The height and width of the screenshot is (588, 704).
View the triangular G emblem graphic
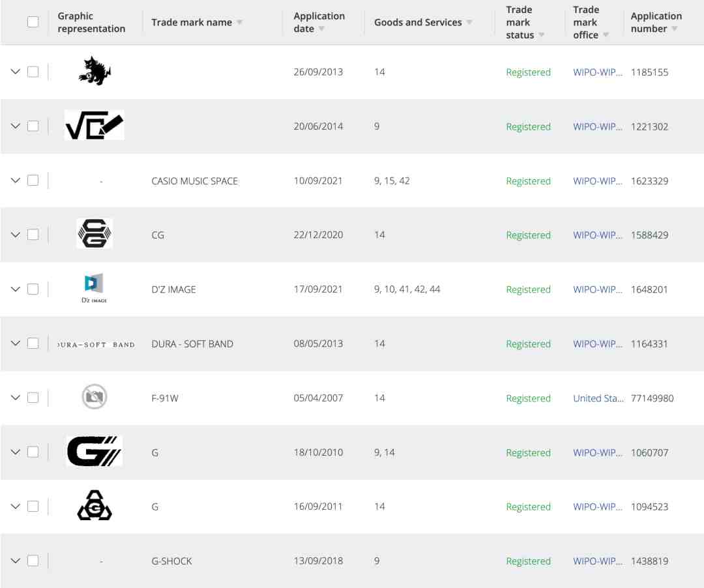[95, 505]
